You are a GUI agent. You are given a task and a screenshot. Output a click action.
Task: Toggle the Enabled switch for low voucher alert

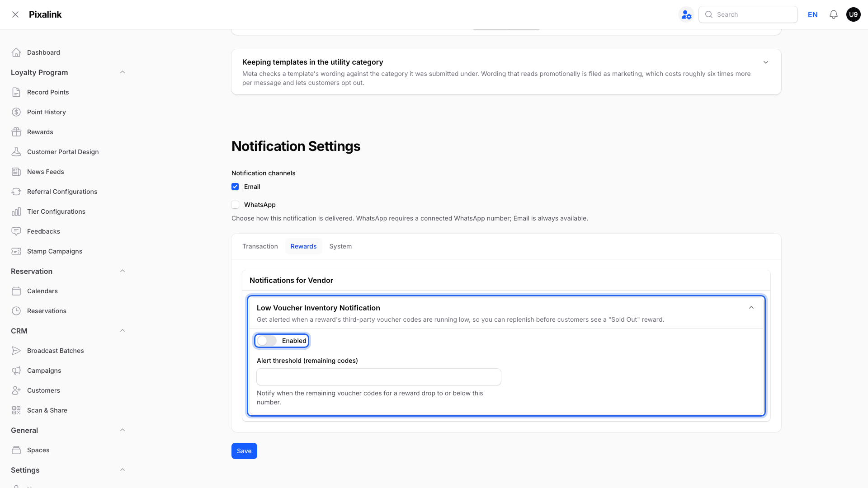pos(267,341)
